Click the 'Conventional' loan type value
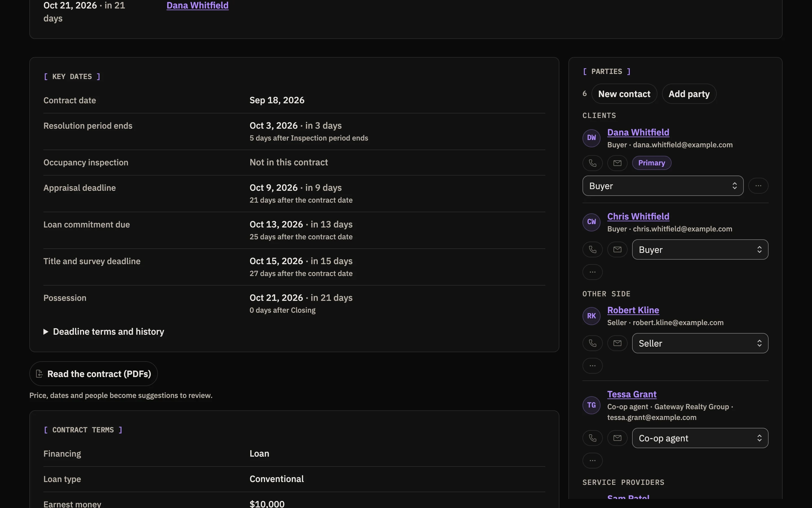Viewport: 812px width, 508px height. (x=277, y=479)
